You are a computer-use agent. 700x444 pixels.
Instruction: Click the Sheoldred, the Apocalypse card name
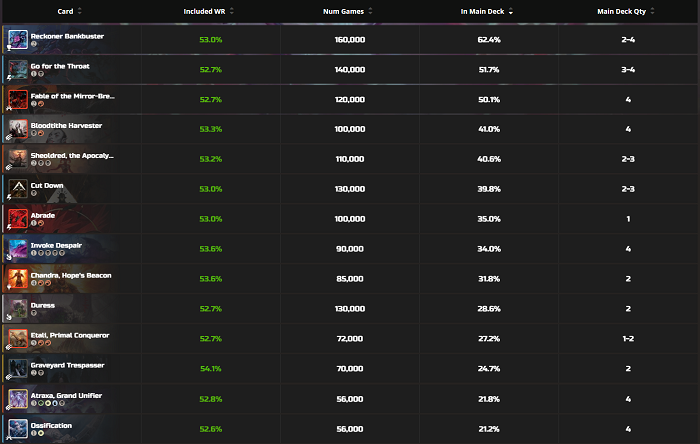point(72,156)
